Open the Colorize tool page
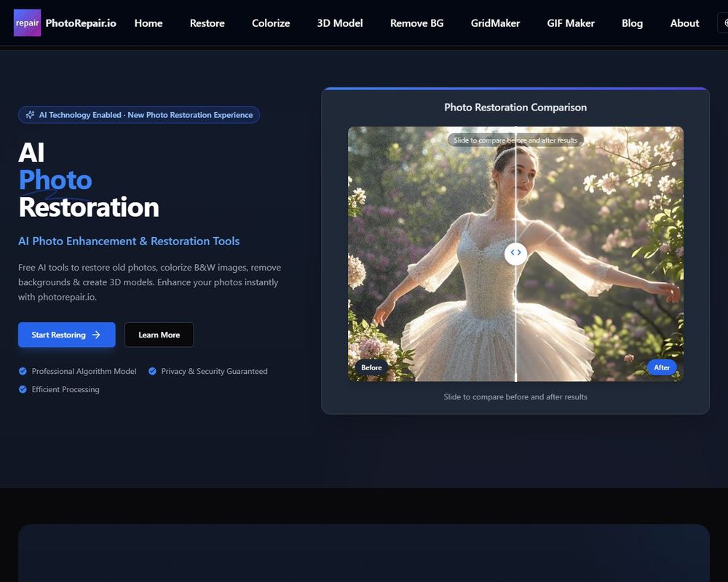The height and width of the screenshot is (582, 728). [271, 23]
